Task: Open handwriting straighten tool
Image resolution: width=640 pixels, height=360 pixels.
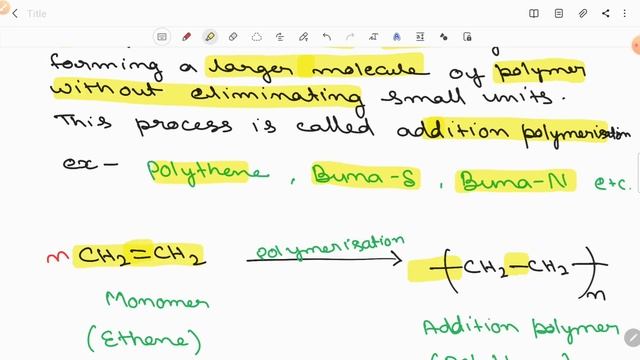Action: click(280, 37)
